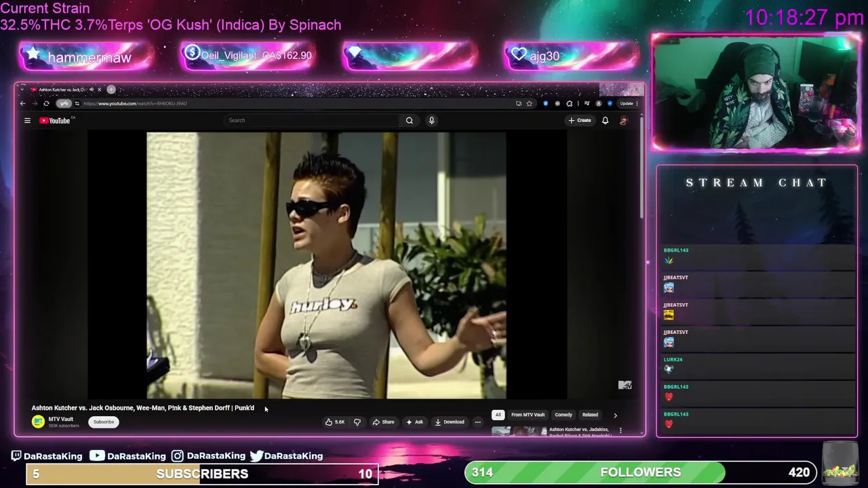
Task: Open a new browser tab with plus
Action: pyautogui.click(x=111, y=89)
